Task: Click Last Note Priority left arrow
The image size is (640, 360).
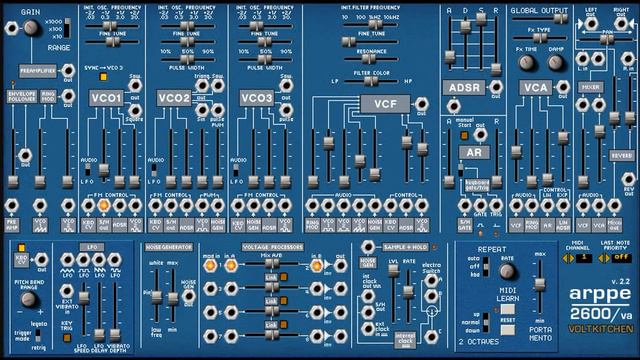Action: point(601,258)
